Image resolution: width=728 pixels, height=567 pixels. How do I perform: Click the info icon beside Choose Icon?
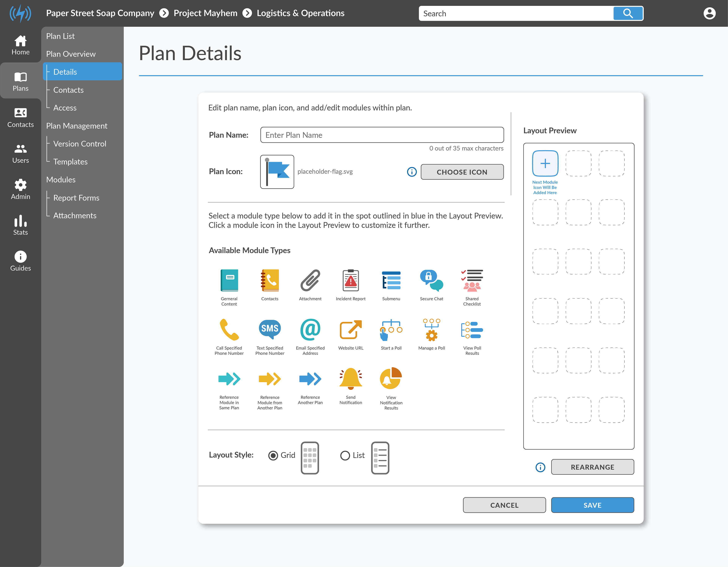click(x=412, y=172)
